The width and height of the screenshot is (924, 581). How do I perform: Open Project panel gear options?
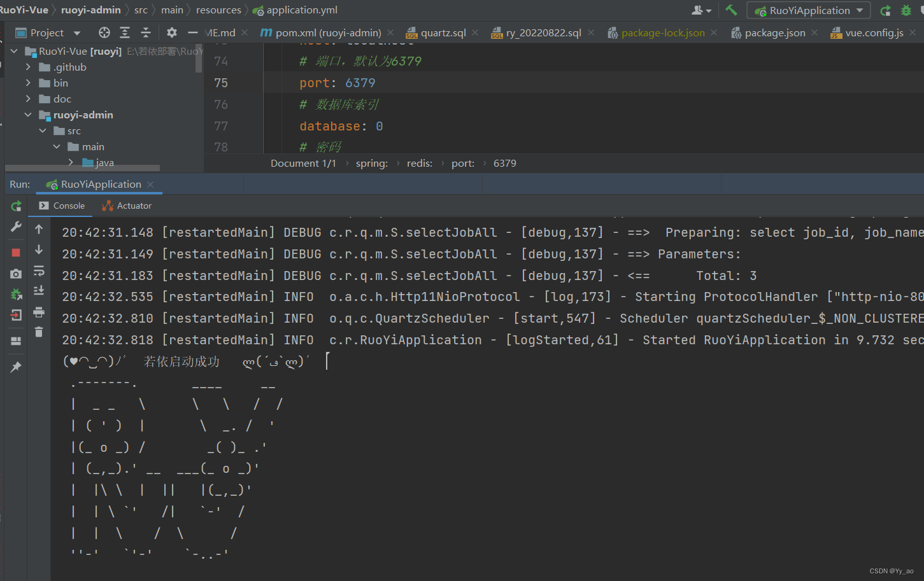click(172, 32)
